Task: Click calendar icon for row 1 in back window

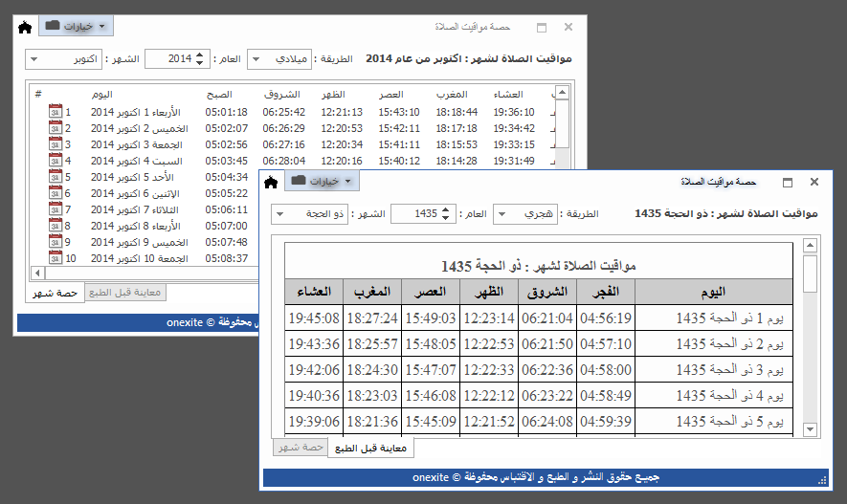Action: coord(56,111)
